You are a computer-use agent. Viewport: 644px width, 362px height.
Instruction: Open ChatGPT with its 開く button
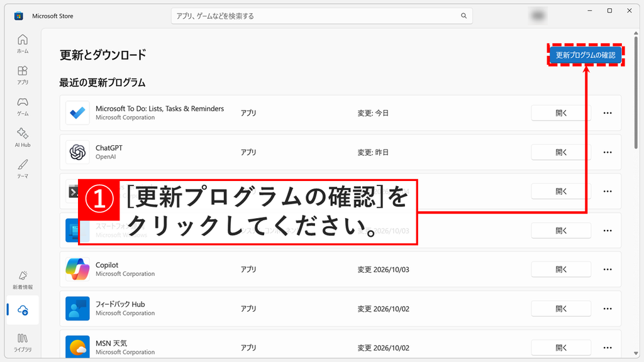pyautogui.click(x=561, y=152)
